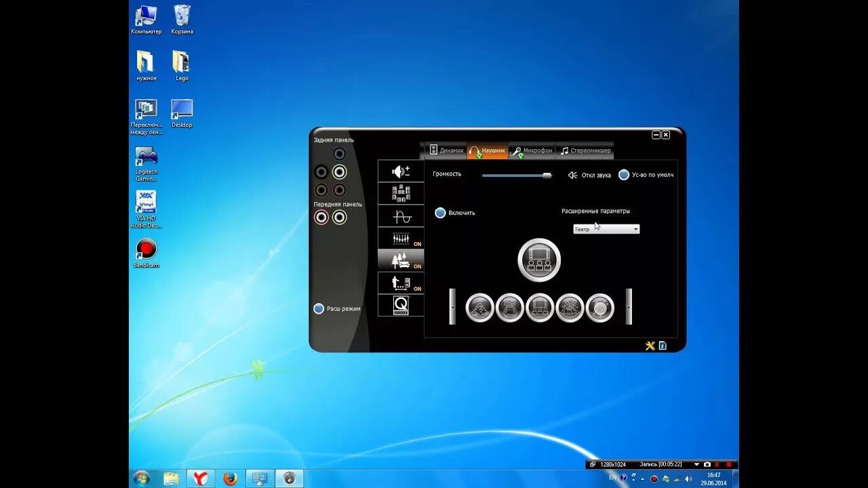Viewport: 868px width, 488px height.
Task: Click the pink front panel jack
Action: [x=321, y=217]
